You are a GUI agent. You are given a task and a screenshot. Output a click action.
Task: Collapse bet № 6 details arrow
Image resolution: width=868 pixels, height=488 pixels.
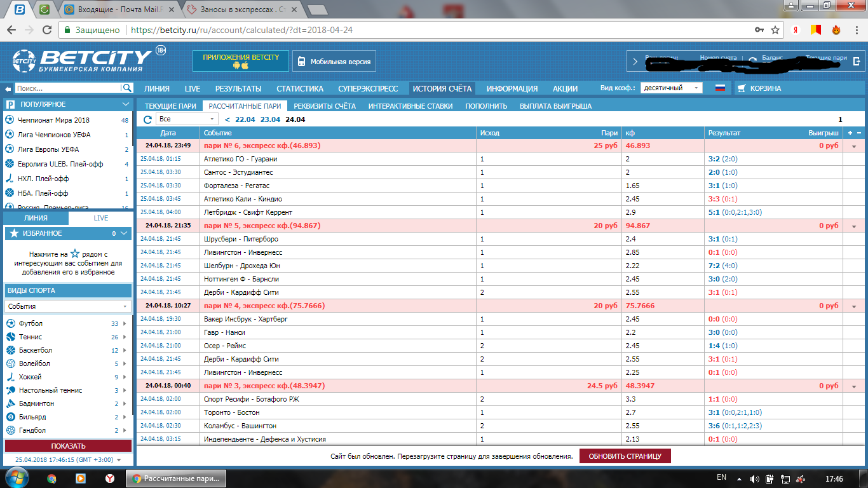pos(854,146)
